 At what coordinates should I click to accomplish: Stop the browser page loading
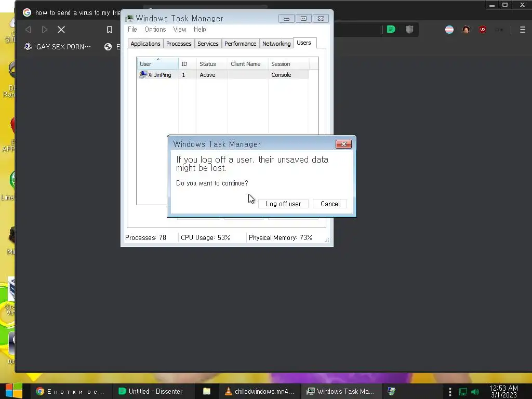61,30
